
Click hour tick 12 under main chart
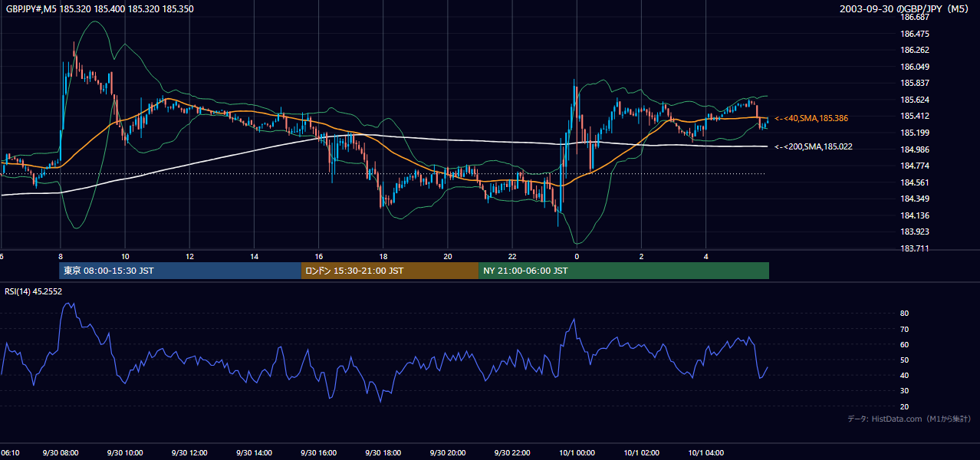(x=189, y=257)
